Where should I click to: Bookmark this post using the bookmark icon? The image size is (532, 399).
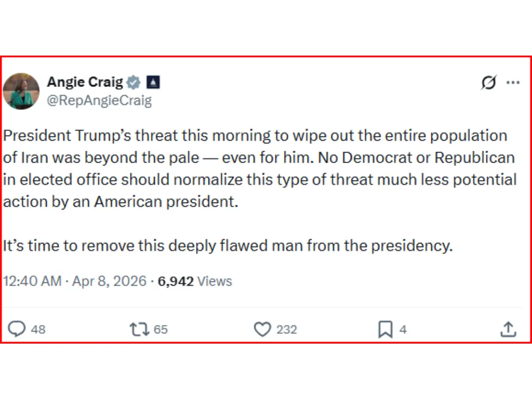pyautogui.click(x=385, y=330)
